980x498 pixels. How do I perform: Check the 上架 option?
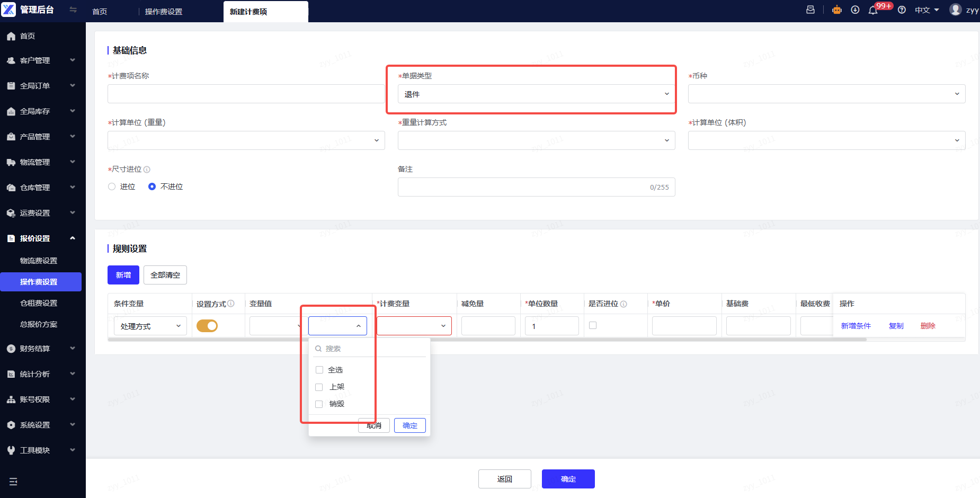[x=319, y=387]
